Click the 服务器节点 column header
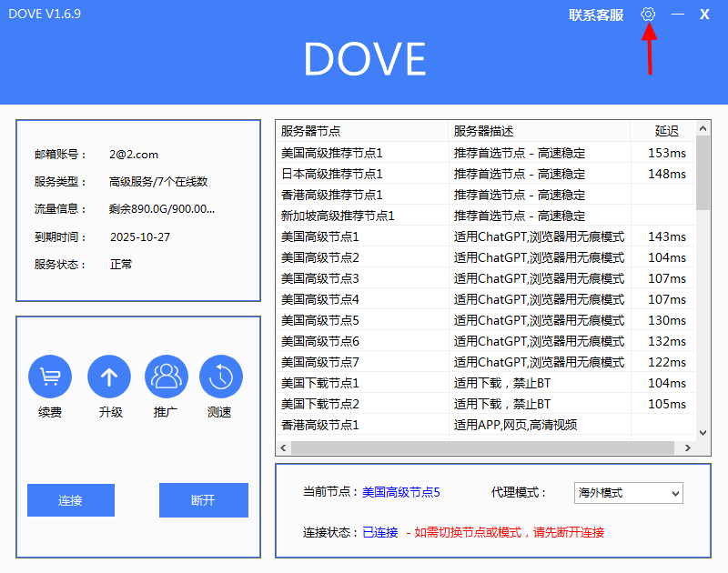This screenshot has width=728, height=573. (362, 131)
